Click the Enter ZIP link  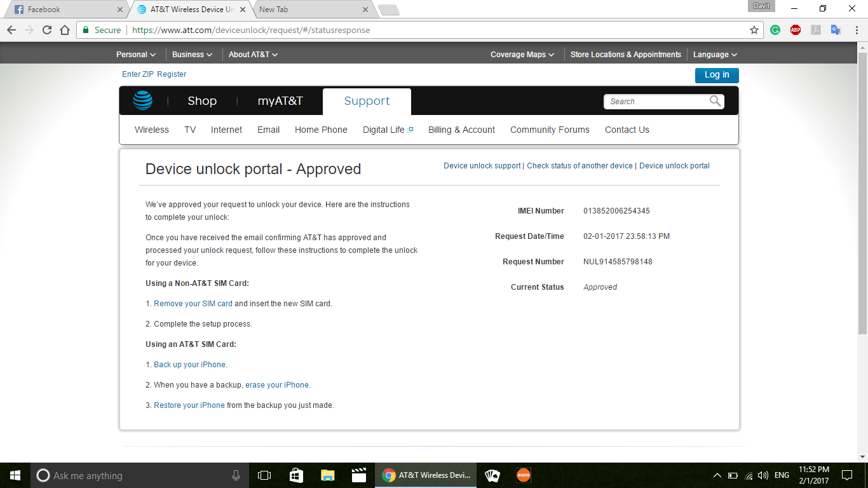[x=138, y=74]
